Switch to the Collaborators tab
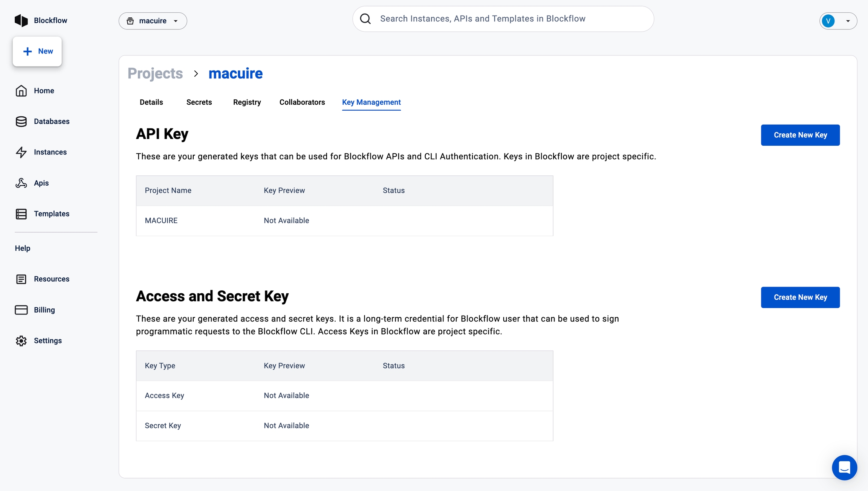The image size is (868, 491). pos(302,102)
